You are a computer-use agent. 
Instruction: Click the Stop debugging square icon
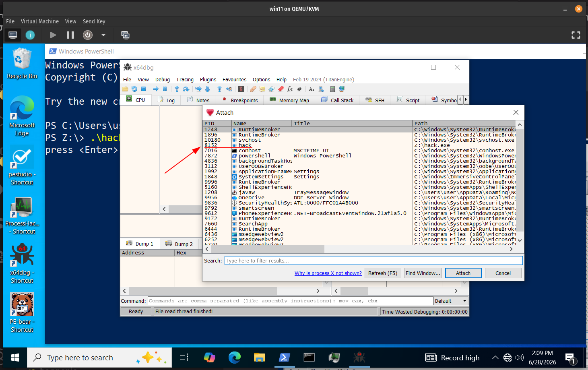coord(143,89)
